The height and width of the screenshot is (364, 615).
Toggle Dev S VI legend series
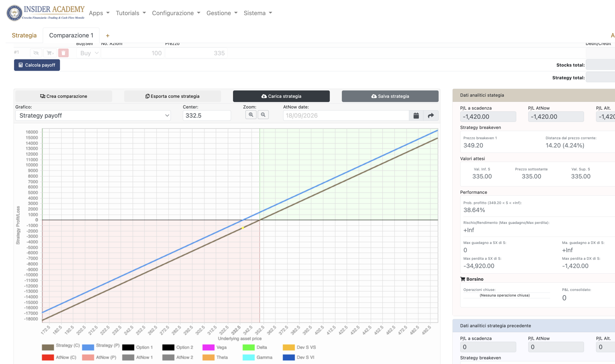click(x=298, y=357)
